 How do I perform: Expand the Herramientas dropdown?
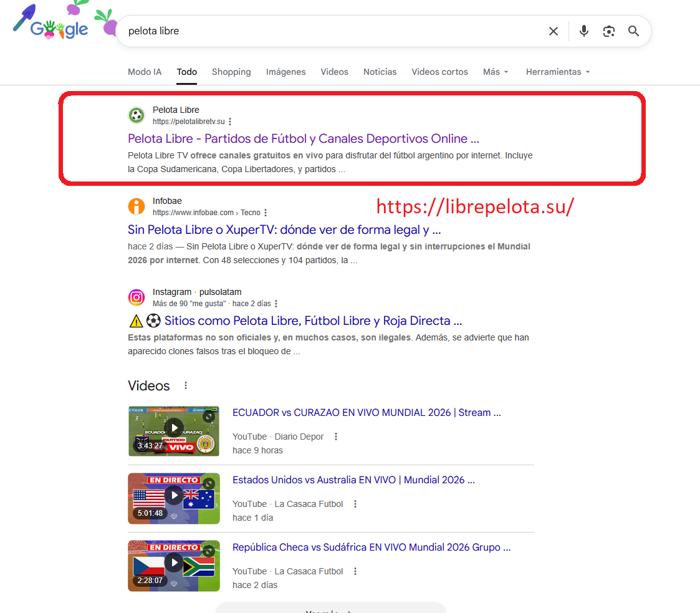click(x=558, y=72)
